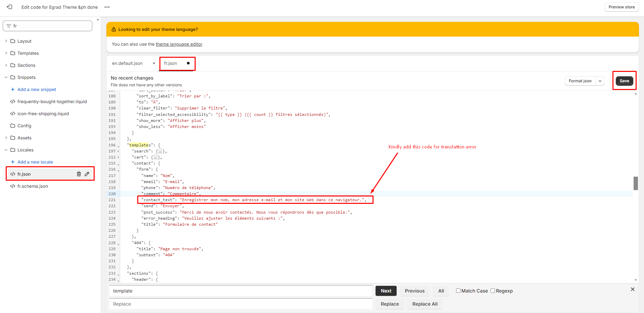This screenshot has height=313, width=644.
Task: Open fr.schema.json in the file list
Action: coord(33,186)
